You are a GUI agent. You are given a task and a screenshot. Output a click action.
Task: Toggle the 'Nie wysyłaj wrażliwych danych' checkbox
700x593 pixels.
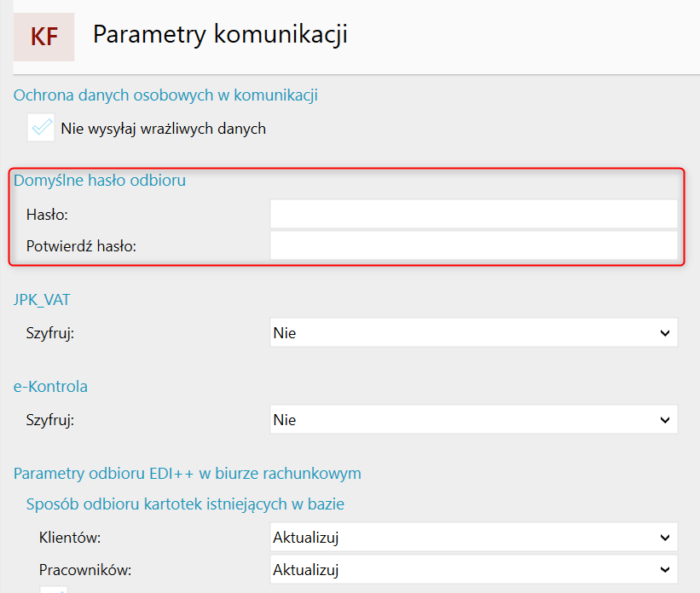click(x=41, y=129)
